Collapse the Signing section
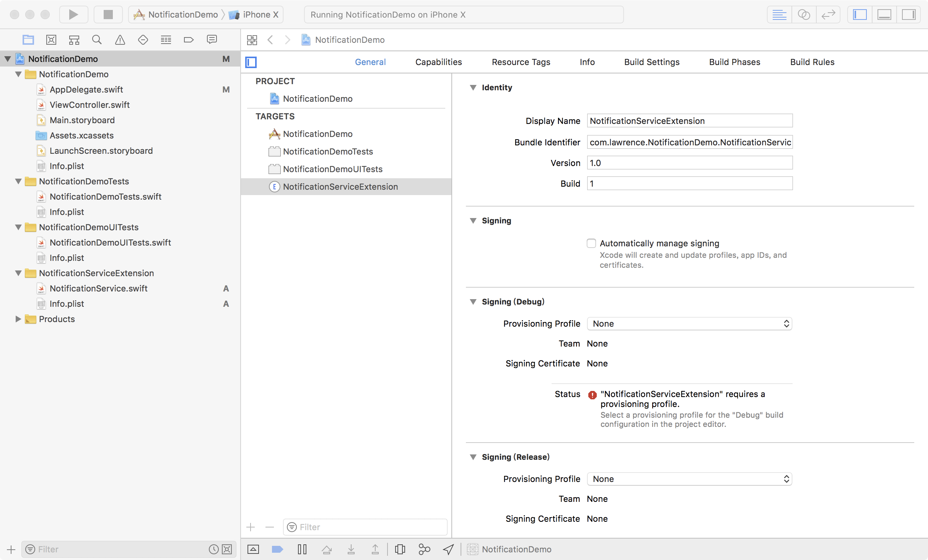This screenshot has width=928, height=560. point(473,221)
